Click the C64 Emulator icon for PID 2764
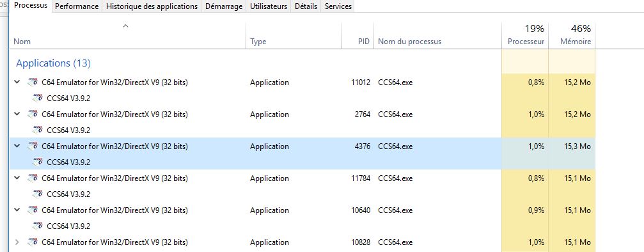The height and width of the screenshot is (252, 644). point(33,114)
